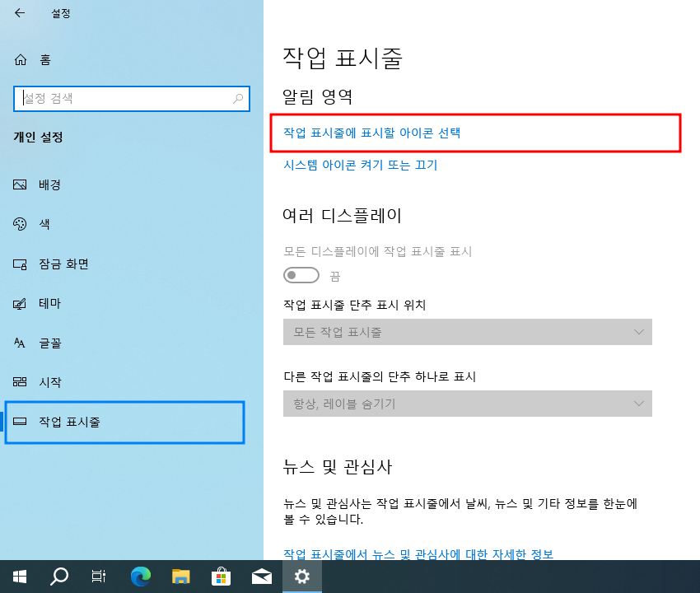Click the 작업 표시줄 단추 표시 위치 label

pyautogui.click(x=355, y=305)
